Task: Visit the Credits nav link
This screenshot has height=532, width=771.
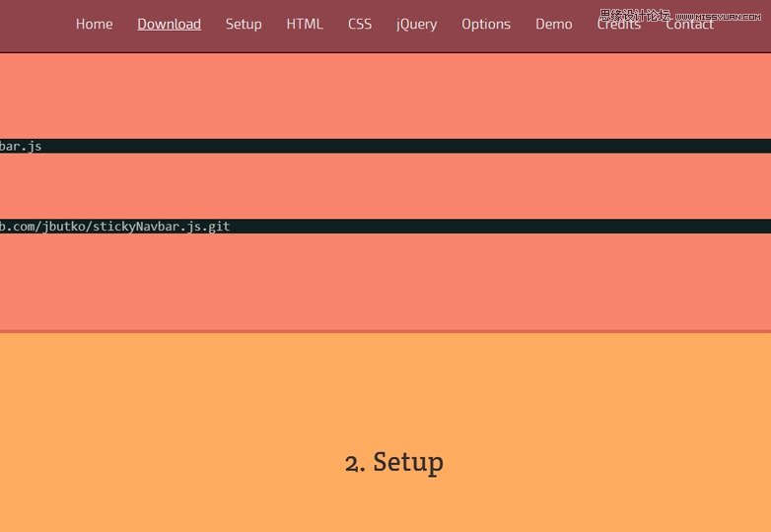Action: [618, 24]
